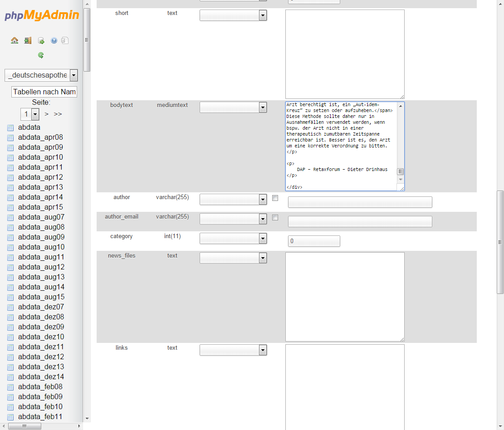Image resolution: width=504 pixels, height=430 pixels.
Task: Open the SQL query window icon
Action: [41, 40]
